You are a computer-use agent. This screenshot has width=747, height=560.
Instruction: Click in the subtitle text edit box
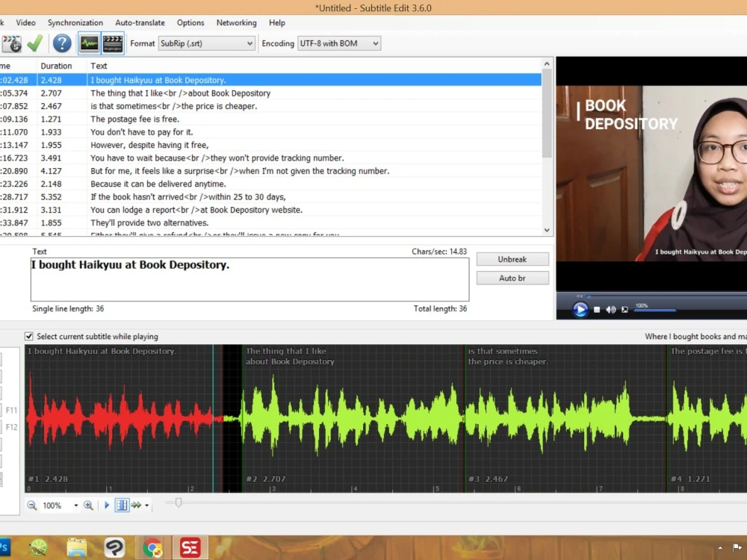pos(249,279)
